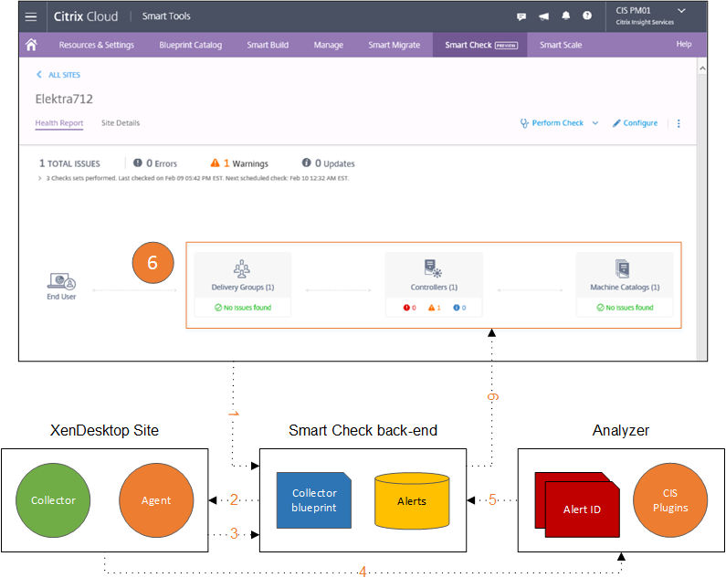This screenshot has width=726, height=588.
Task: Click Controllers orange warning count
Action: click(x=435, y=308)
